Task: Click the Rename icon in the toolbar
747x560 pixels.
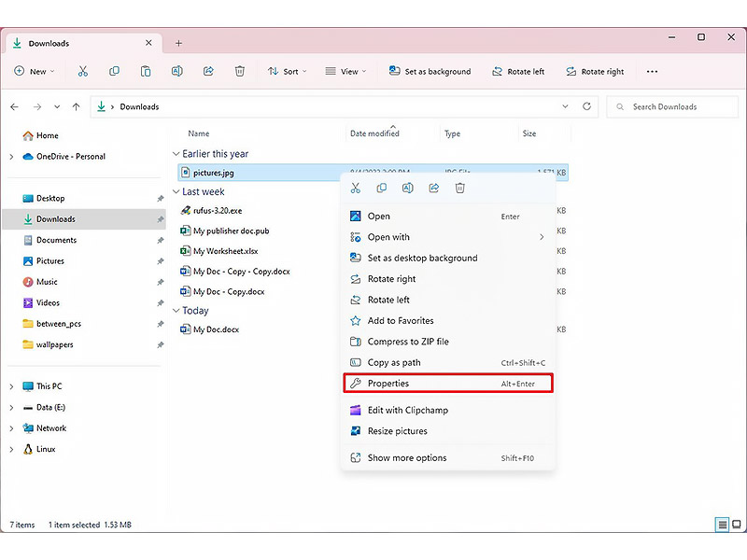Action: pyautogui.click(x=176, y=72)
